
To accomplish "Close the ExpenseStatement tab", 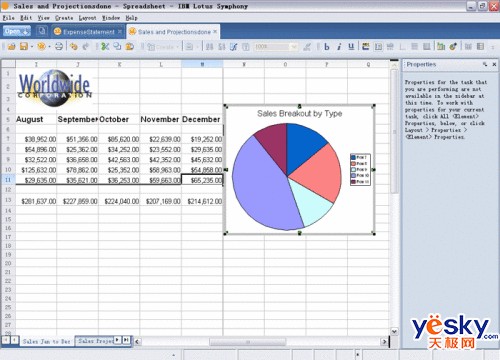I will tap(120, 31).
